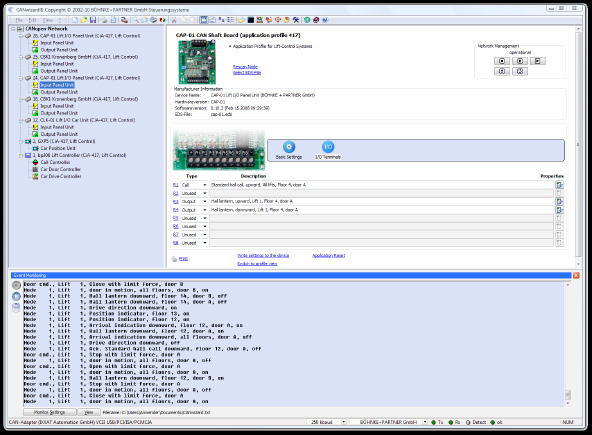Click gray round icon in Event Monitoring
The image size is (592, 435).
(x=16, y=285)
